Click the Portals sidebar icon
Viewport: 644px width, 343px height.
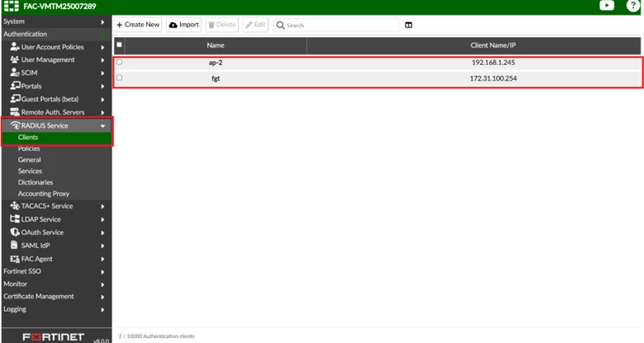[x=15, y=86]
